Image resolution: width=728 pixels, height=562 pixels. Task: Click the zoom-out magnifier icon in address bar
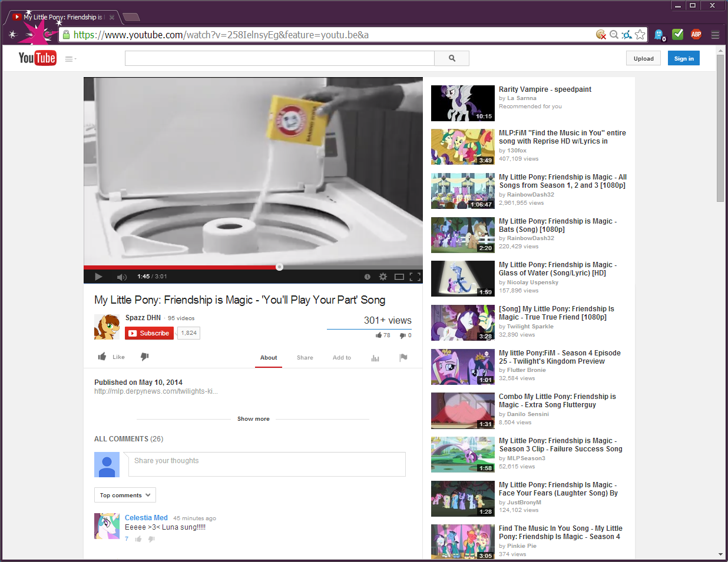tap(614, 35)
